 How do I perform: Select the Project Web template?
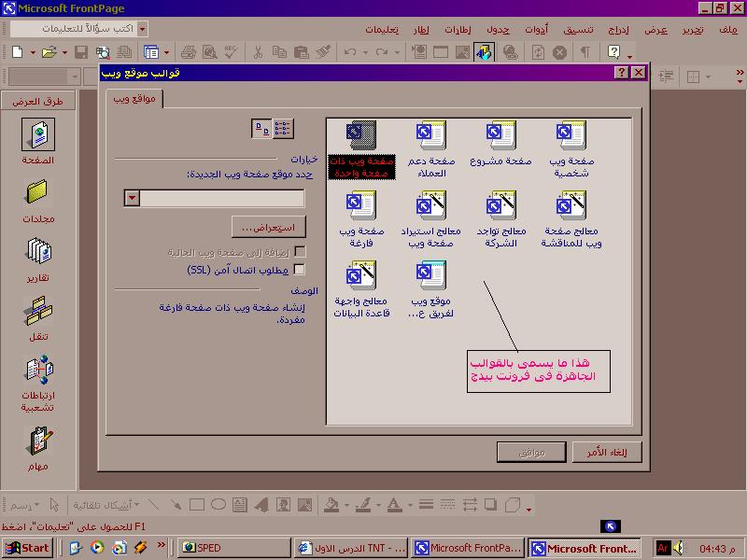(x=500, y=144)
